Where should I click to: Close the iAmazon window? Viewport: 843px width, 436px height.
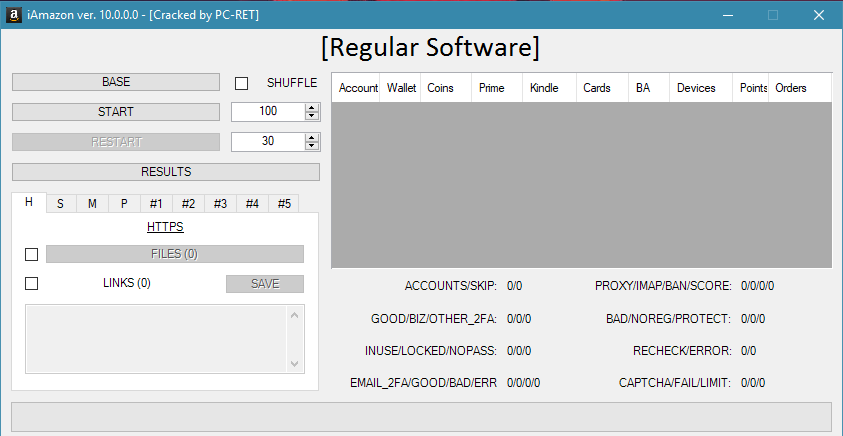coord(819,15)
